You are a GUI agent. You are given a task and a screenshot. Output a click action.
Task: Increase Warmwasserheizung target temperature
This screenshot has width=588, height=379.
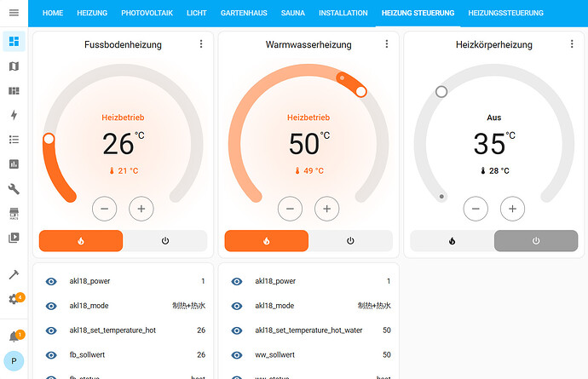(x=327, y=209)
